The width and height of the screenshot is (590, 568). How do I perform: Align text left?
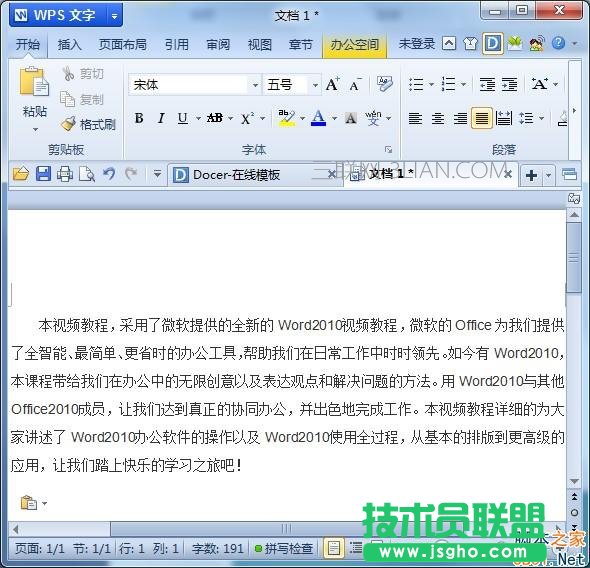pos(415,118)
